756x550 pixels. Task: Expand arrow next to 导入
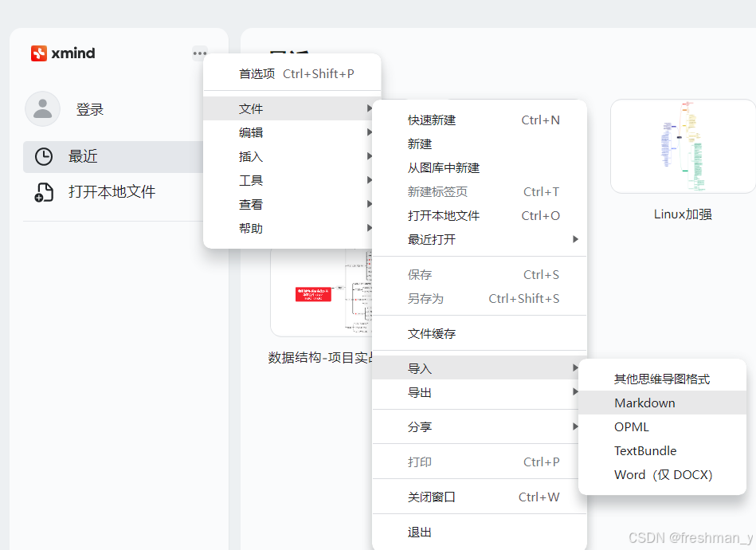coord(575,368)
